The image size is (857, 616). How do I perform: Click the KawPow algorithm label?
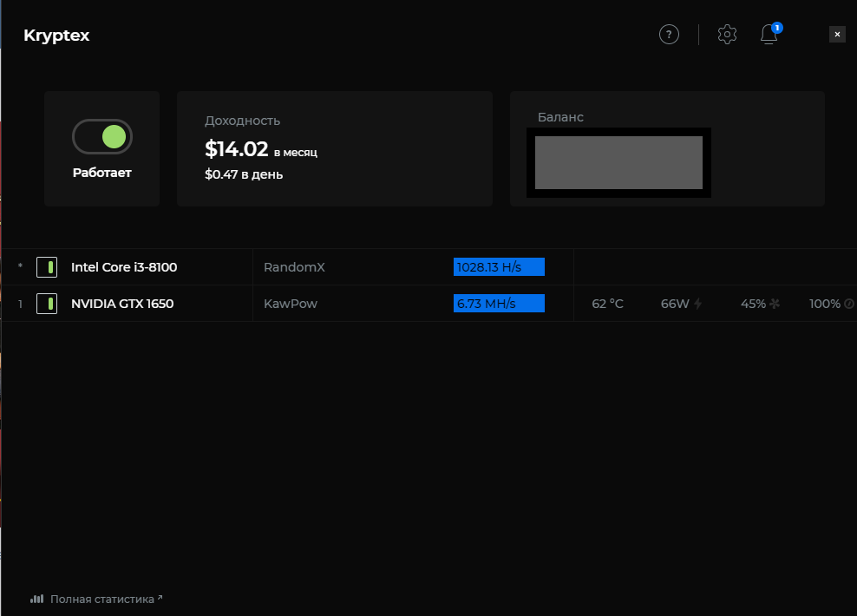pos(291,304)
